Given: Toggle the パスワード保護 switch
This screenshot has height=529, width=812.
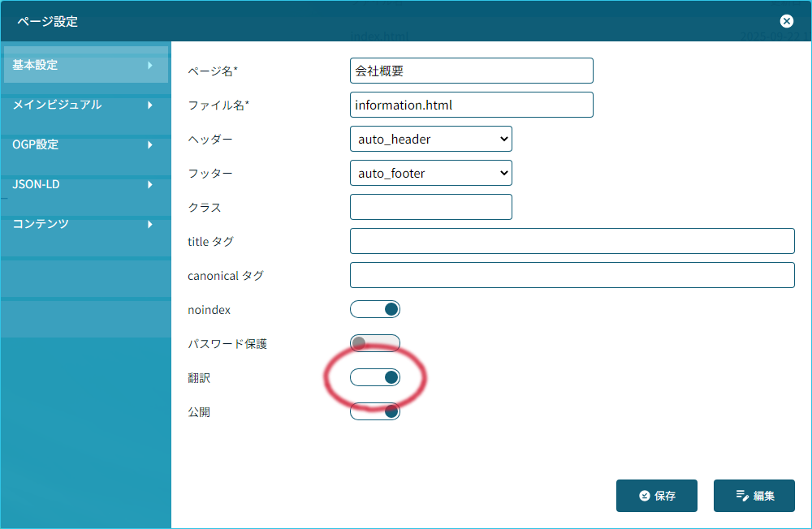Looking at the screenshot, I should tap(375, 343).
